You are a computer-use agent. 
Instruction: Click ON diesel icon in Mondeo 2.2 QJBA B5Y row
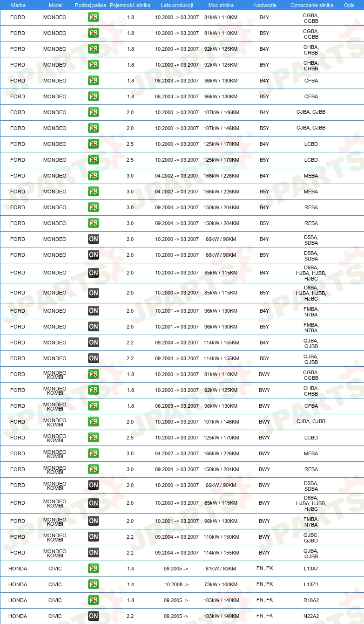94,359
